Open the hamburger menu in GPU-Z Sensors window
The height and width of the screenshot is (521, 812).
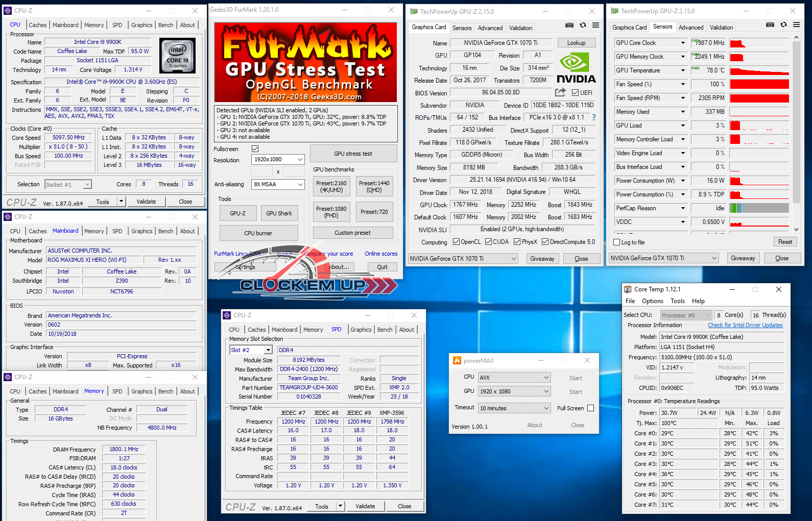796,25
